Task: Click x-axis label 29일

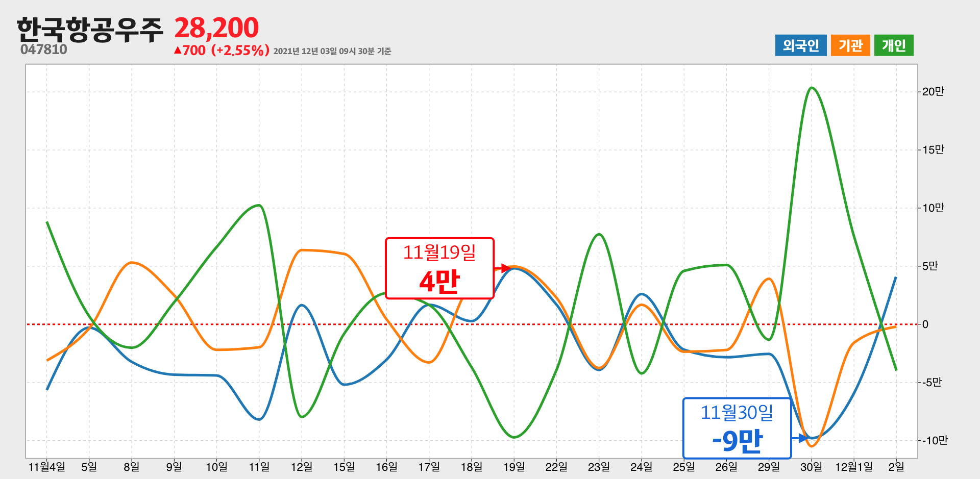Action: (769, 467)
